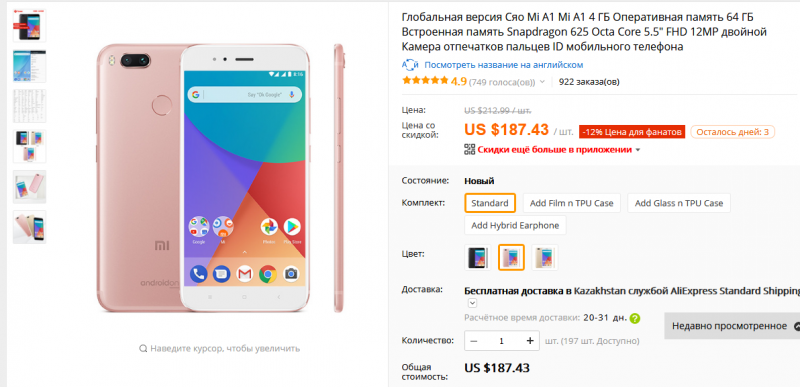Click the plus button to increase quantity
Image resolution: width=800 pixels, height=387 pixels.
coord(530,341)
